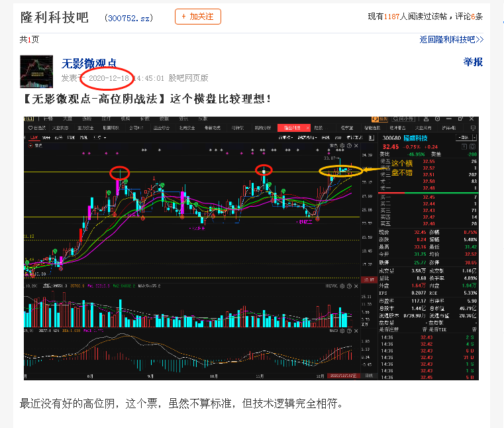504x428 pixels.
Task: Click the main chart indicator help icon
Action: (x=350, y=146)
